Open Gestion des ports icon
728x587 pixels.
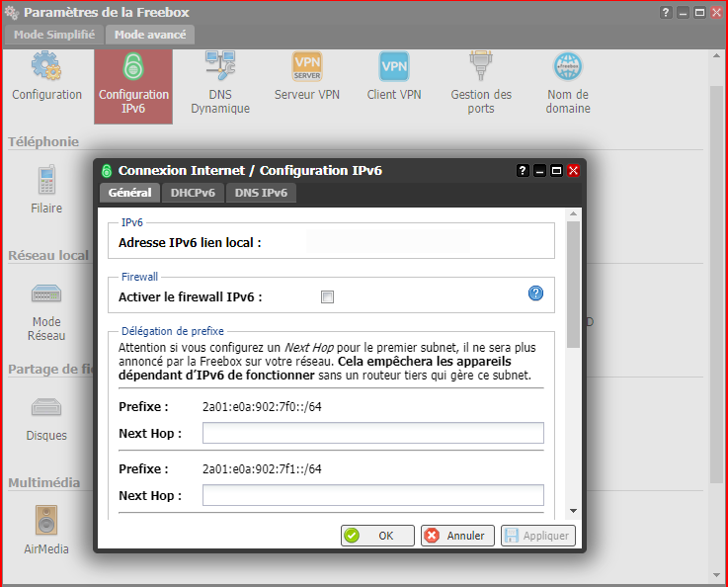click(x=481, y=66)
